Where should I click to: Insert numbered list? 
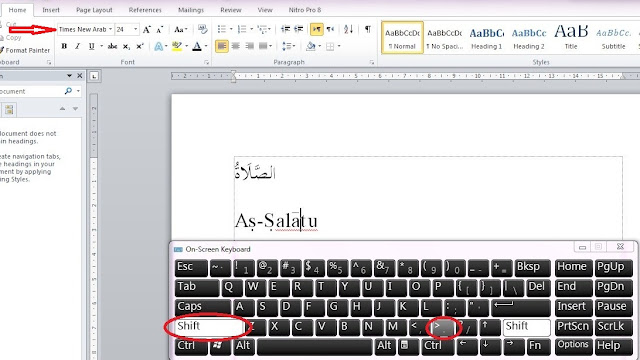[x=242, y=29]
